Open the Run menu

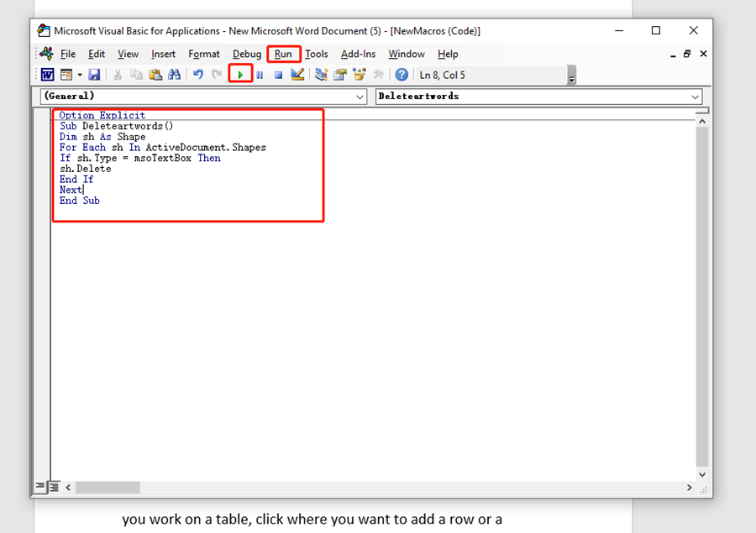coord(283,54)
